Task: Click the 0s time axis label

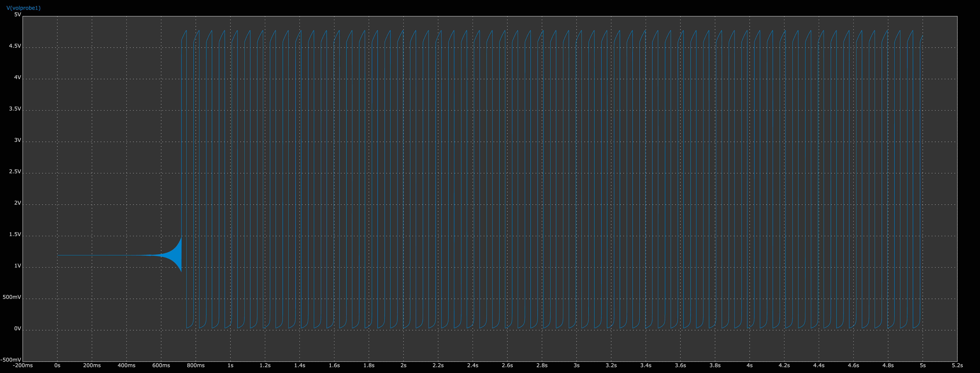Action: [x=57, y=365]
